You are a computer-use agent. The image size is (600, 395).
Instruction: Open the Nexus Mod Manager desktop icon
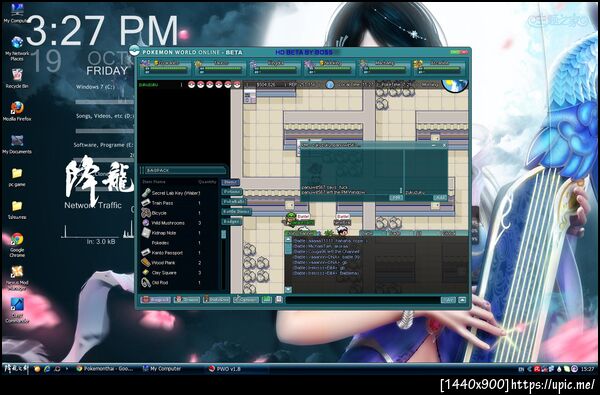coord(17,278)
